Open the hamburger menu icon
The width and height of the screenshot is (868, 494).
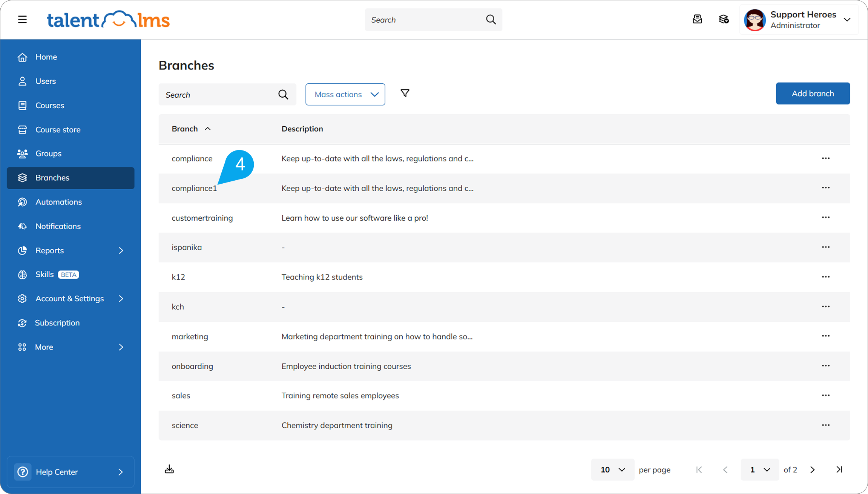pos(22,19)
